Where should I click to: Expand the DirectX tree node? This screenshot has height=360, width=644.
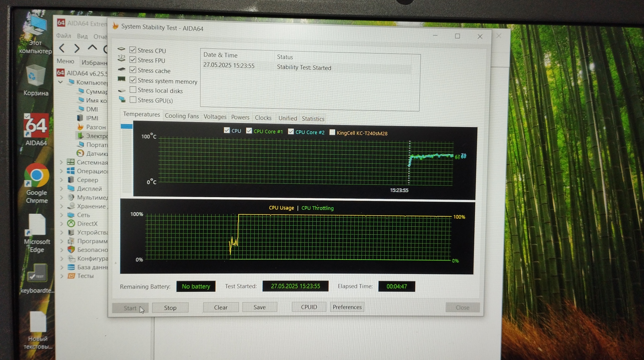(x=61, y=224)
